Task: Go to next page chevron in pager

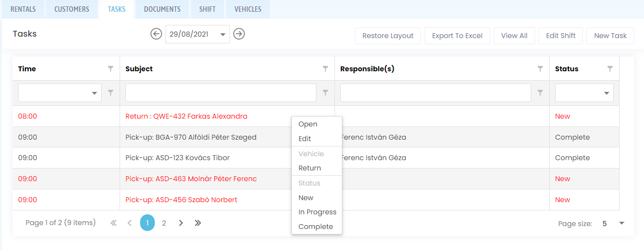Action: pyautogui.click(x=181, y=223)
